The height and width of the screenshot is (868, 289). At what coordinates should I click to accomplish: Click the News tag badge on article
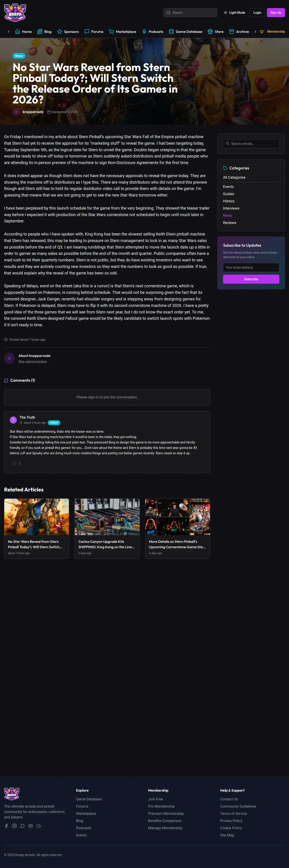19,56
